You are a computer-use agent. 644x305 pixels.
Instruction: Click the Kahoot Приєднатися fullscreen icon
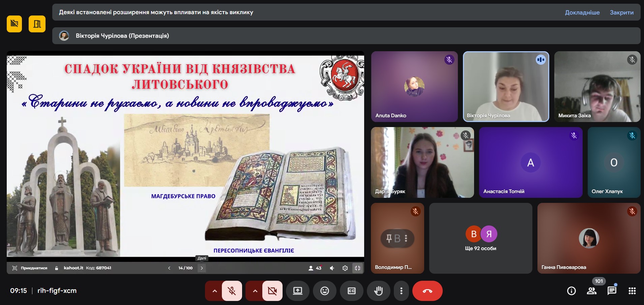[x=14, y=268]
